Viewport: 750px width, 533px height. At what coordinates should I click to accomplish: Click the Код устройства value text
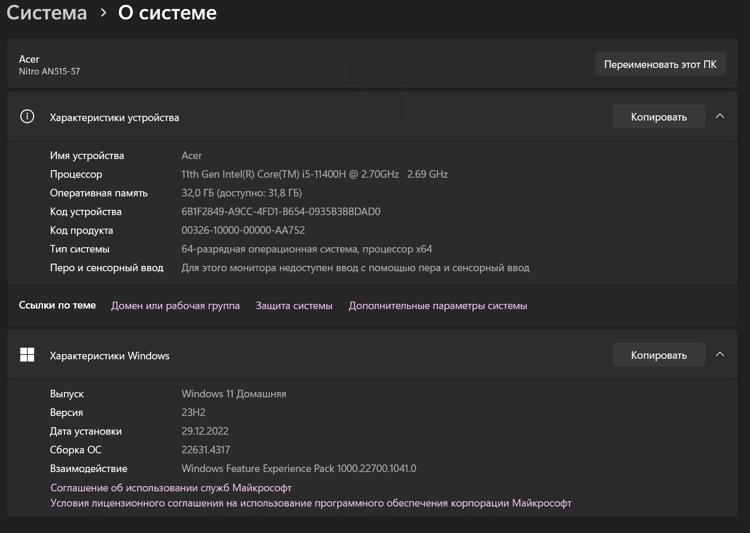280,212
